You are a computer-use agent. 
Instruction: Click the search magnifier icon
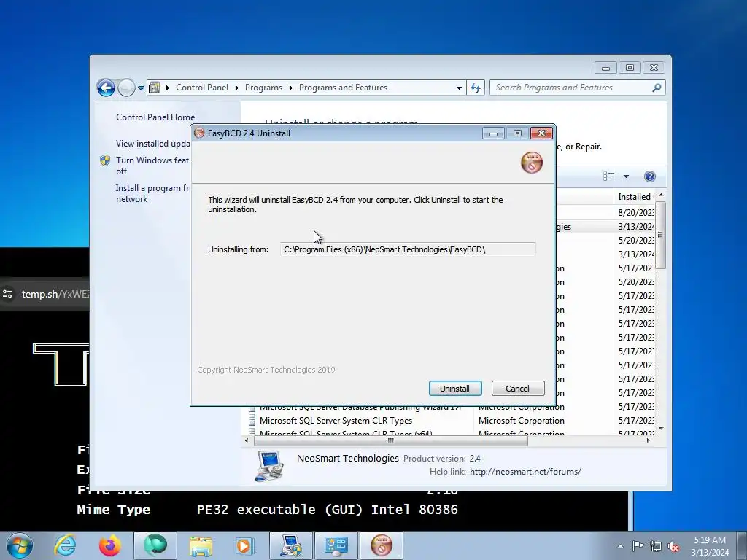(x=657, y=87)
